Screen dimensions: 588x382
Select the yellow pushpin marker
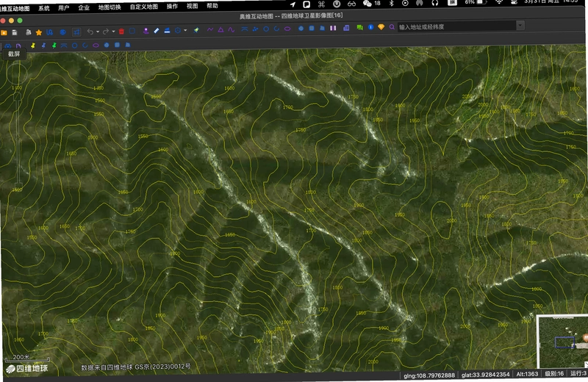[33, 46]
